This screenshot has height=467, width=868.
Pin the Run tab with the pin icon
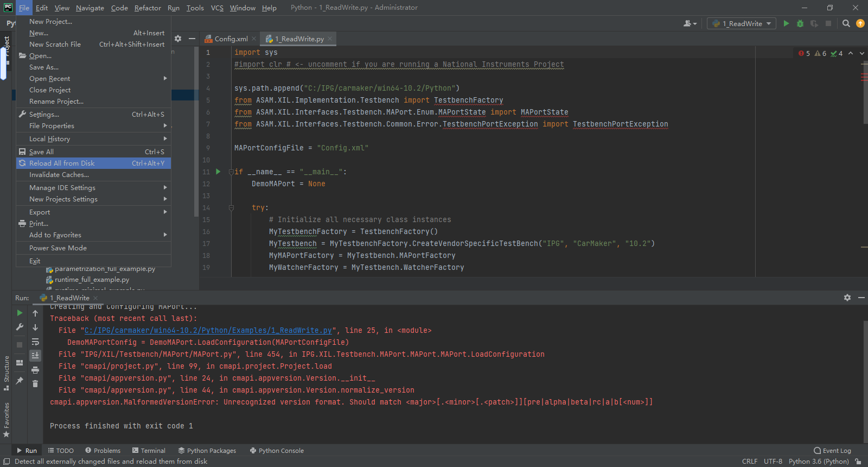point(20,380)
